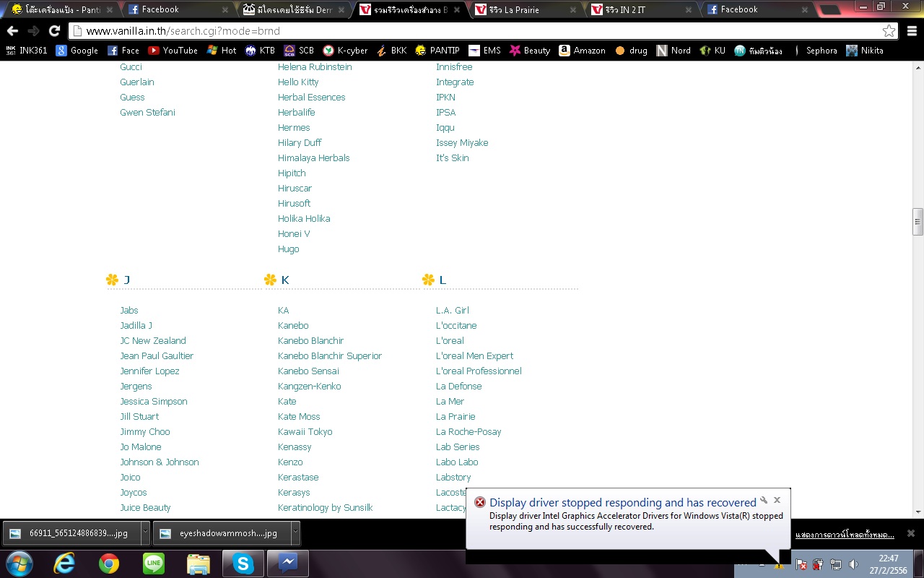Open Windows Explorer folder on taskbar

coord(199,564)
